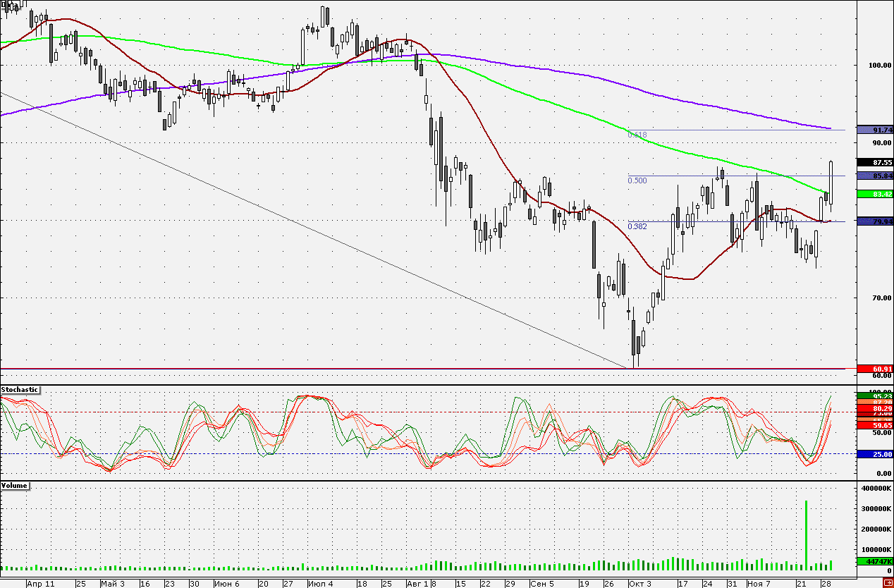894x588 pixels.
Task: Click the green 95.23 stochastic value tag
Action: (x=875, y=396)
